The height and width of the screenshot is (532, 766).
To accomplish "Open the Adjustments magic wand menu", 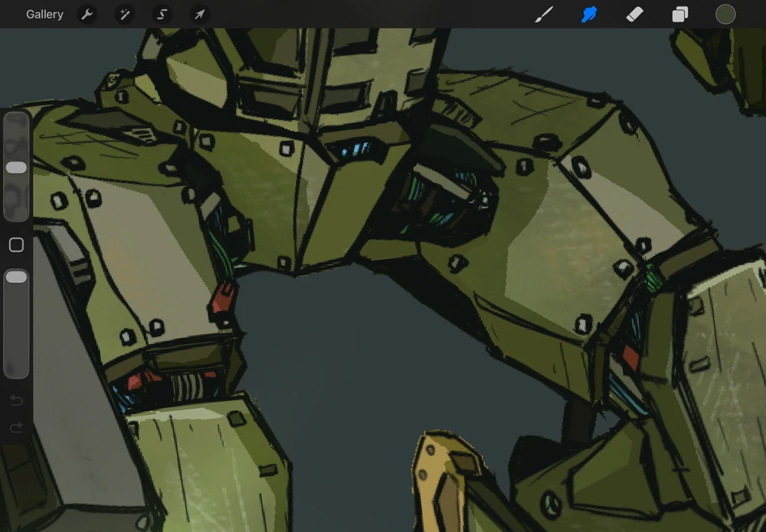I will 124,15.
